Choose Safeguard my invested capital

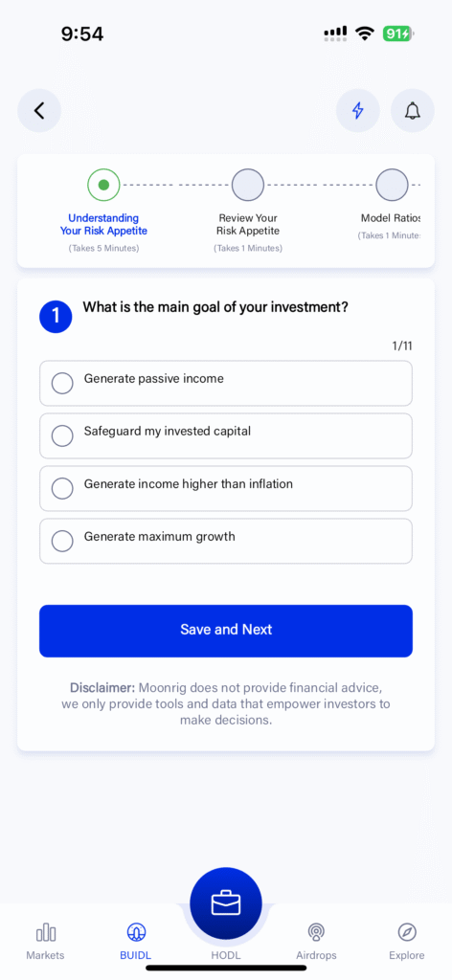(x=226, y=435)
